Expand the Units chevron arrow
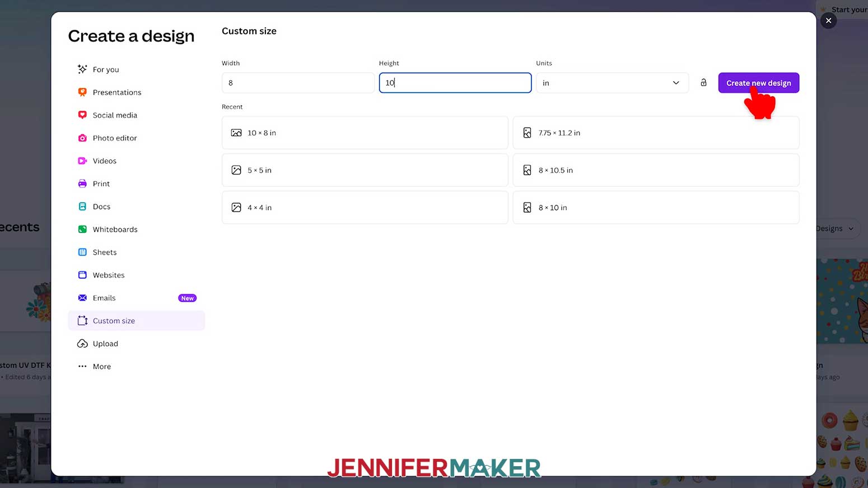Image resolution: width=868 pixels, height=488 pixels. pos(676,83)
